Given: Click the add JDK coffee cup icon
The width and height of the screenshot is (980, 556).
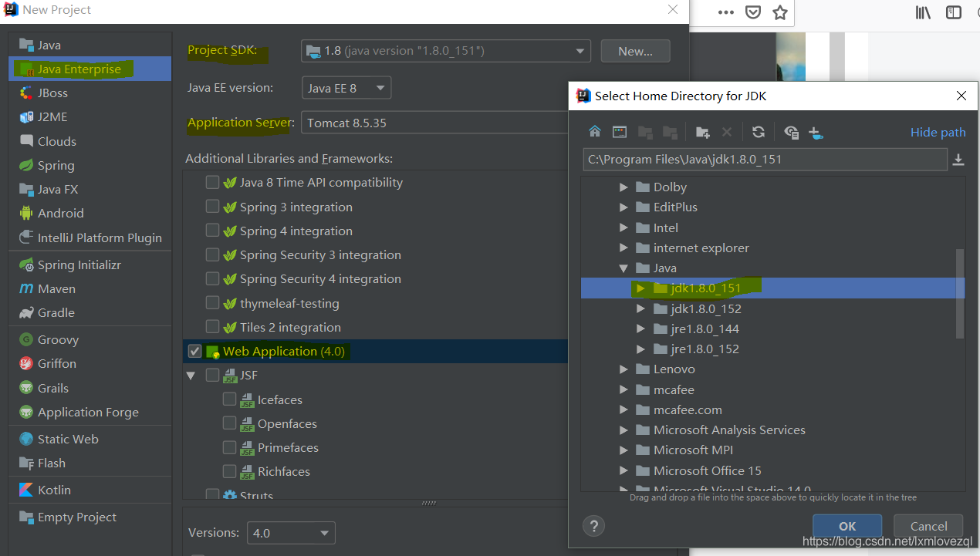Looking at the screenshot, I should (x=816, y=133).
